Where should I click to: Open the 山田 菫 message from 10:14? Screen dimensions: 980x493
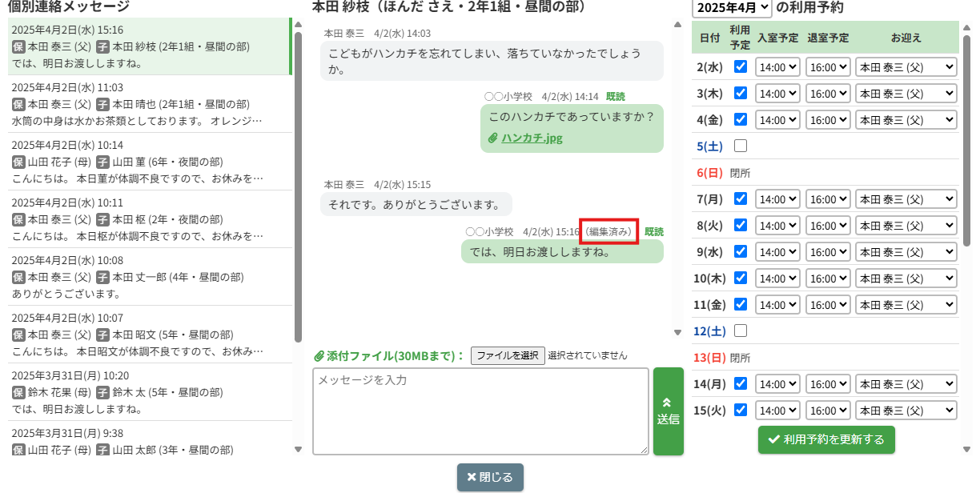(x=148, y=162)
